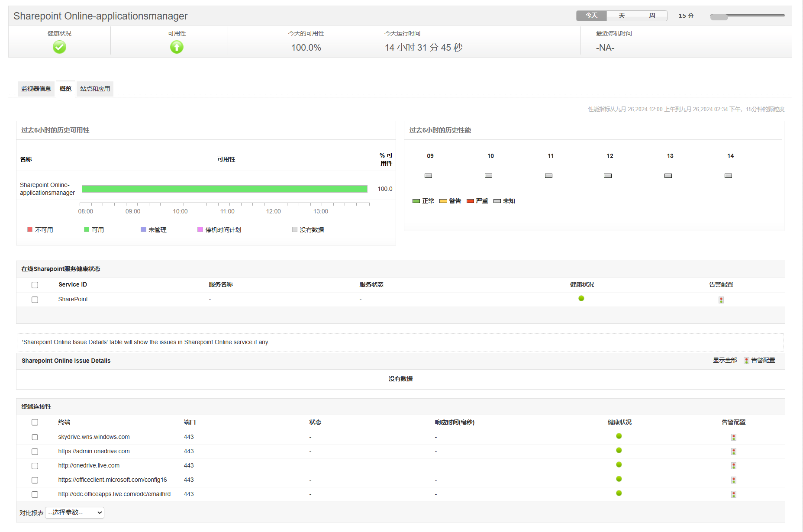803x532 pixels.
Task: Open alarm configuration for SharePoint service row
Action: 721,300
